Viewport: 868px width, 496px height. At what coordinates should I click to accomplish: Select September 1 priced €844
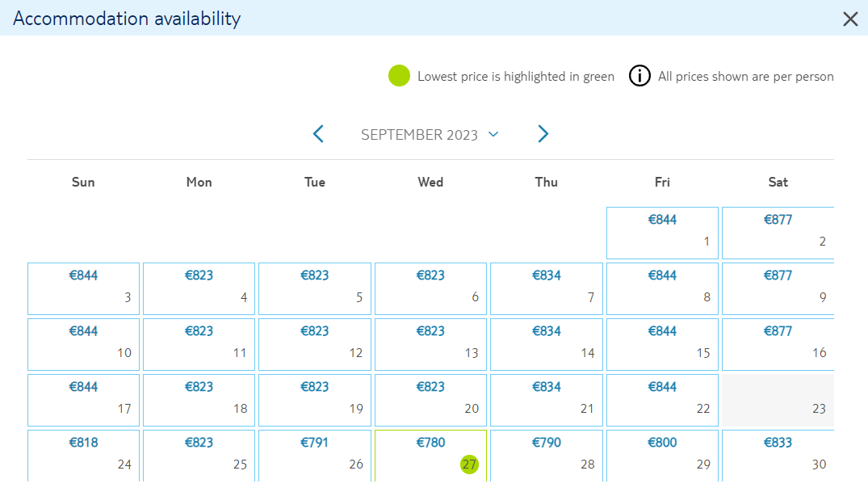pos(662,233)
